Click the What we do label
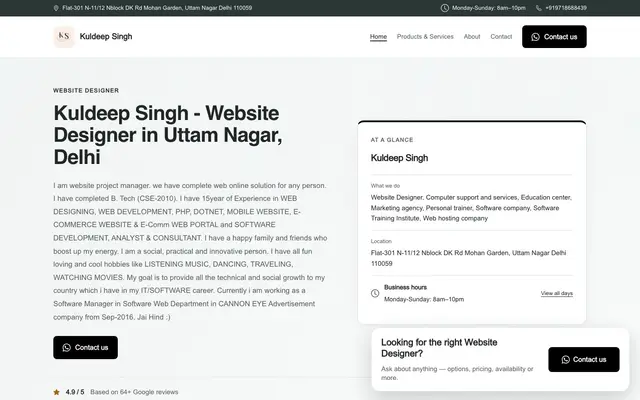Viewport: 640px width, 400px height. [385, 186]
